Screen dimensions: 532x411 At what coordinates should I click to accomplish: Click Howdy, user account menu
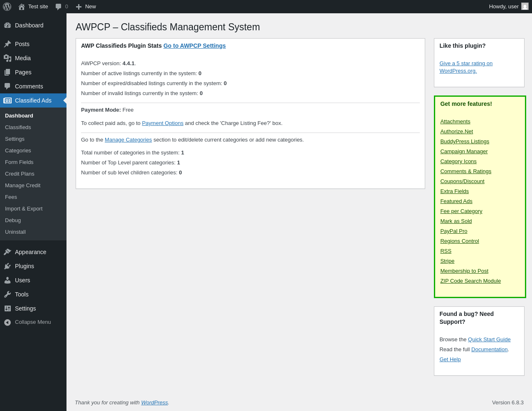point(504,7)
